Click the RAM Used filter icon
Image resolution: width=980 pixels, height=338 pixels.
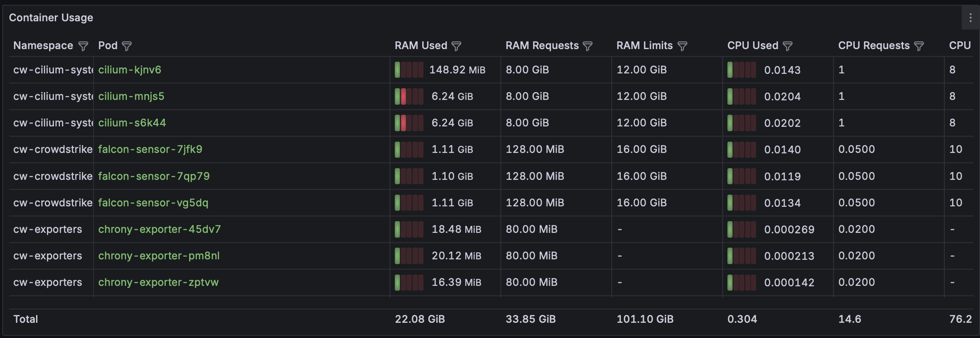coord(457,46)
